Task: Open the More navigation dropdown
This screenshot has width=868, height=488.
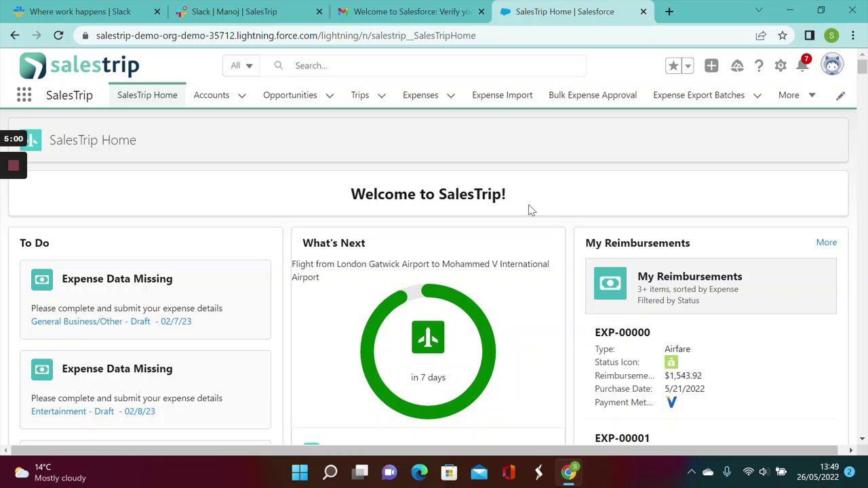Action: point(797,95)
